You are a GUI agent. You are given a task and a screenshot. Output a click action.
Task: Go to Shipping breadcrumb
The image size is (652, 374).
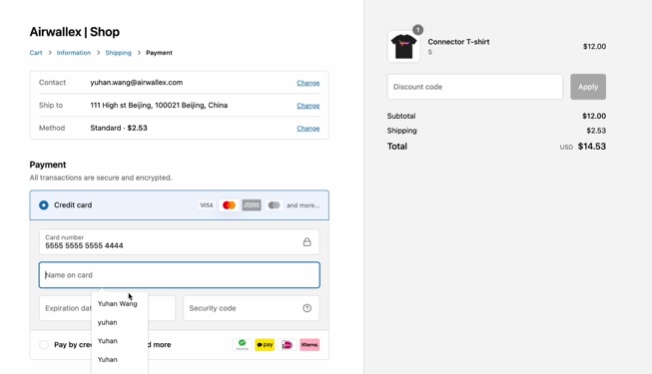coord(118,53)
